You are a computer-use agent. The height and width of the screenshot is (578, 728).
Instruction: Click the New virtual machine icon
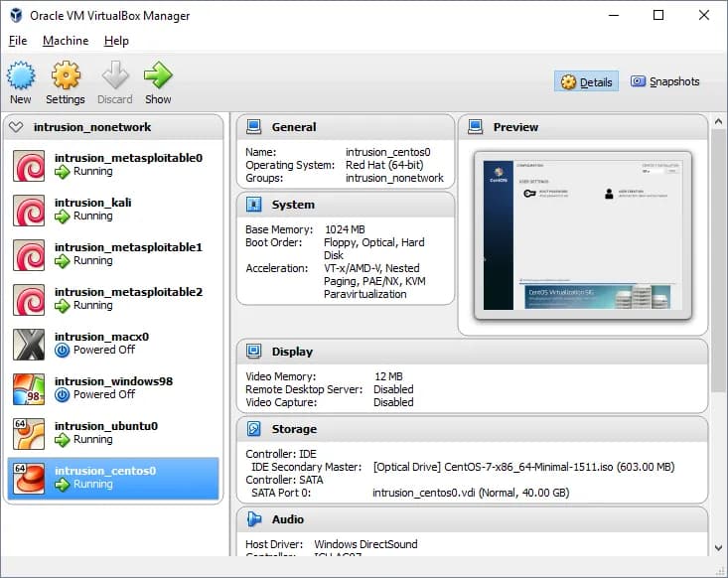[x=21, y=76]
